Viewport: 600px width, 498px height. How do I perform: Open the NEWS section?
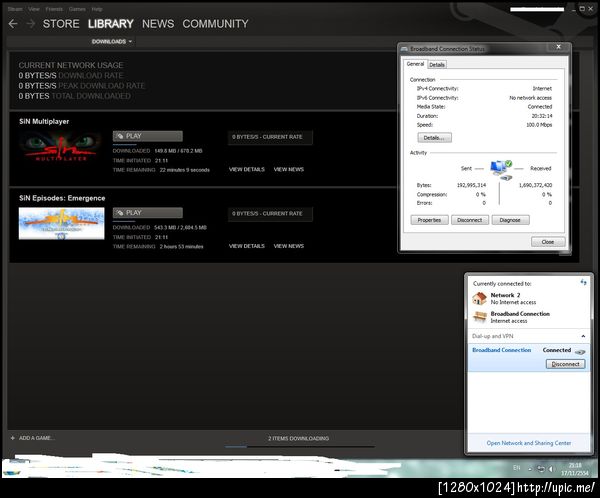click(x=158, y=24)
